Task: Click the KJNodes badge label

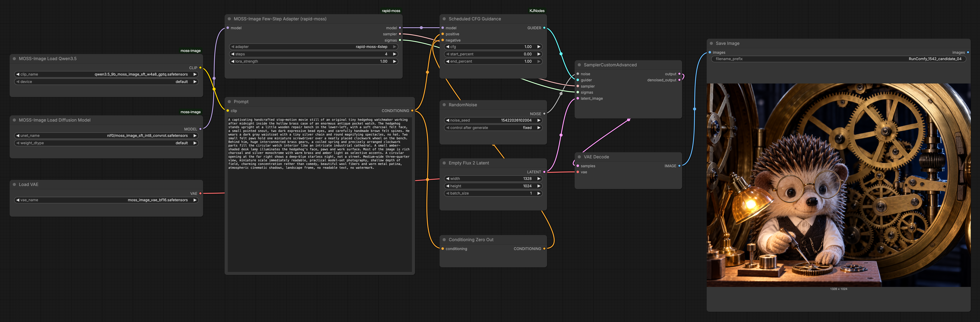Action: (x=537, y=11)
